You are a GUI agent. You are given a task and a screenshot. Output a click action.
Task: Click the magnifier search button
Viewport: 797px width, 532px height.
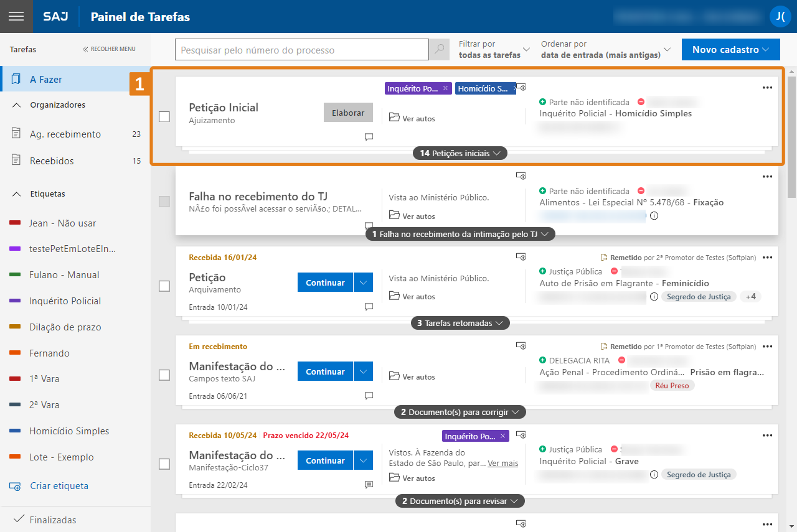tap(440, 50)
